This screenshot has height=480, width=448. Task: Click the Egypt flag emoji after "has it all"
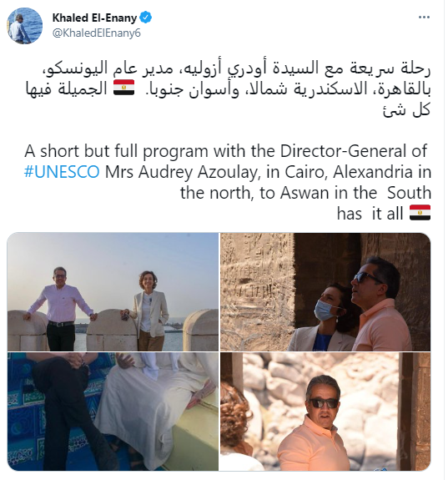tap(420, 213)
